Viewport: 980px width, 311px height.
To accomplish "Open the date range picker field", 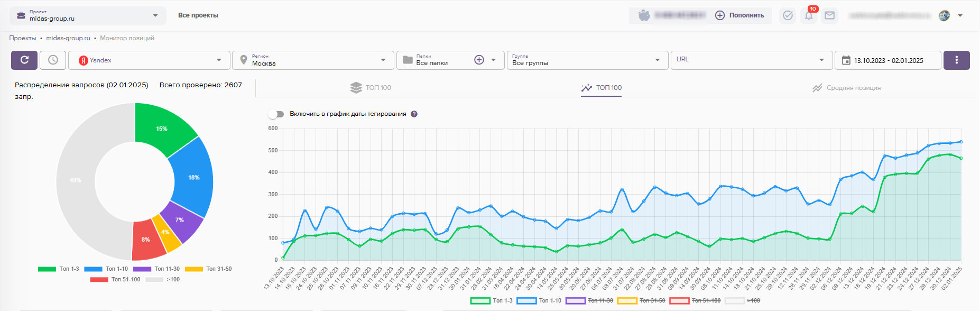I will point(888,60).
